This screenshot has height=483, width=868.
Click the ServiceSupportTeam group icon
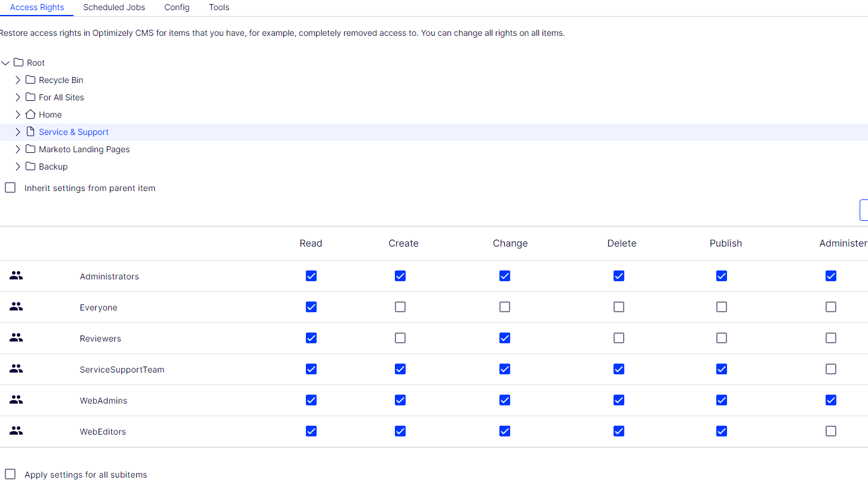[16, 369]
